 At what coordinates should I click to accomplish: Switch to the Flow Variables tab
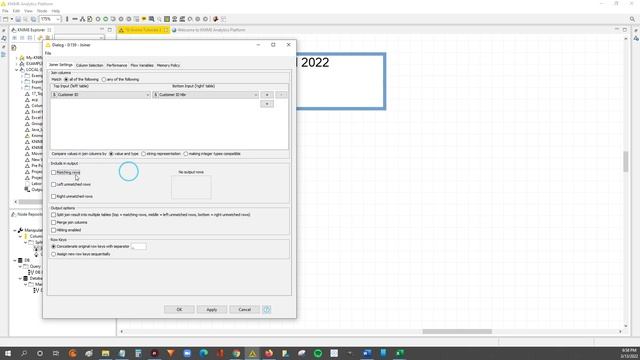tap(142, 65)
